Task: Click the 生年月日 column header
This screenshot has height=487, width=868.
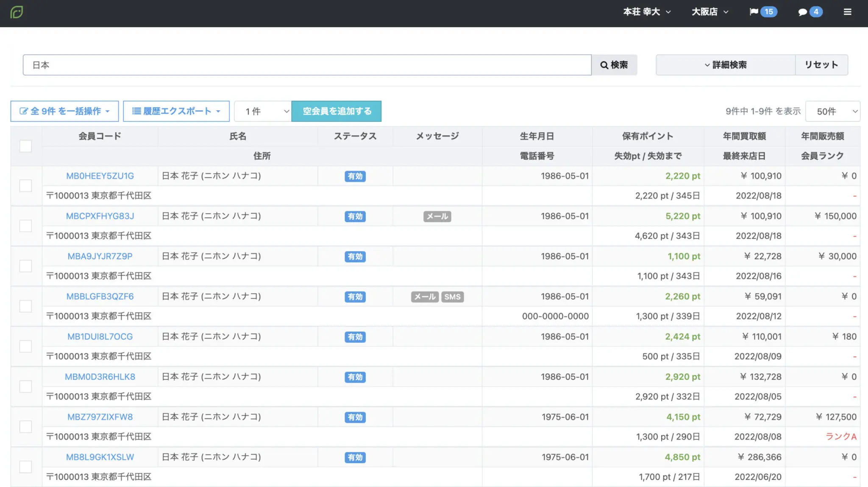Action: pyautogui.click(x=537, y=136)
